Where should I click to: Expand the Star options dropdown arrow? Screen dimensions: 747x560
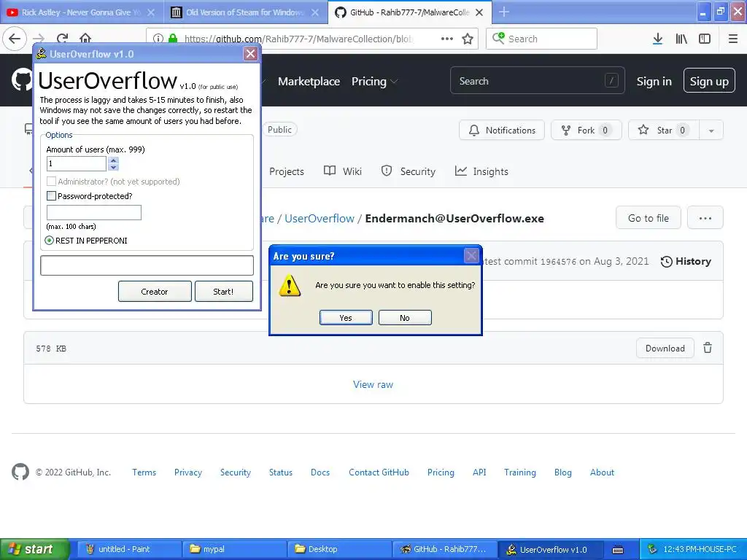click(711, 131)
